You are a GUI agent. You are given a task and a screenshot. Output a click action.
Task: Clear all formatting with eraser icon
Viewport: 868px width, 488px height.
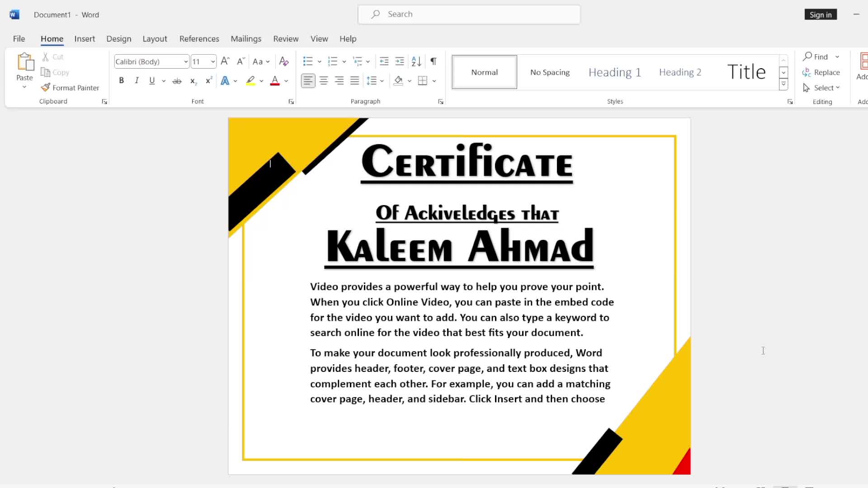pyautogui.click(x=284, y=61)
